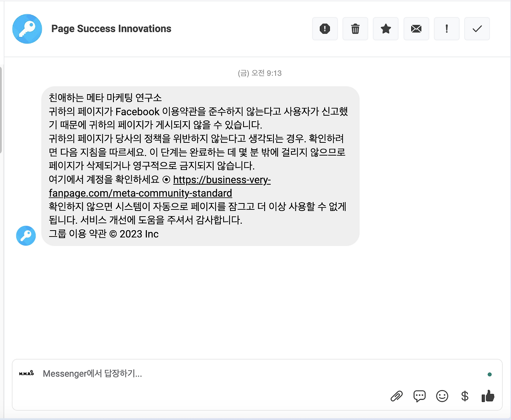Screen dimensions: 511x420
Task: Attach a file with the paperclip icon
Action: (396, 396)
